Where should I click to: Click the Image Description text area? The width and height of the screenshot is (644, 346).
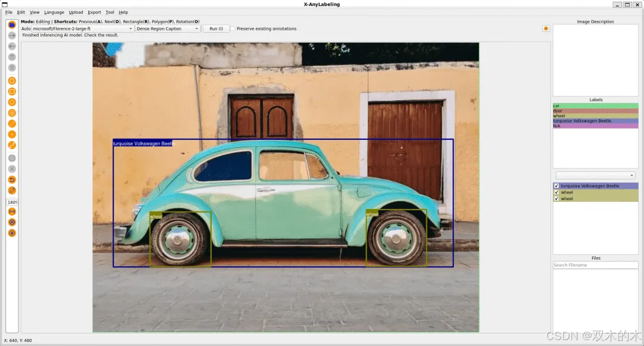595,60
